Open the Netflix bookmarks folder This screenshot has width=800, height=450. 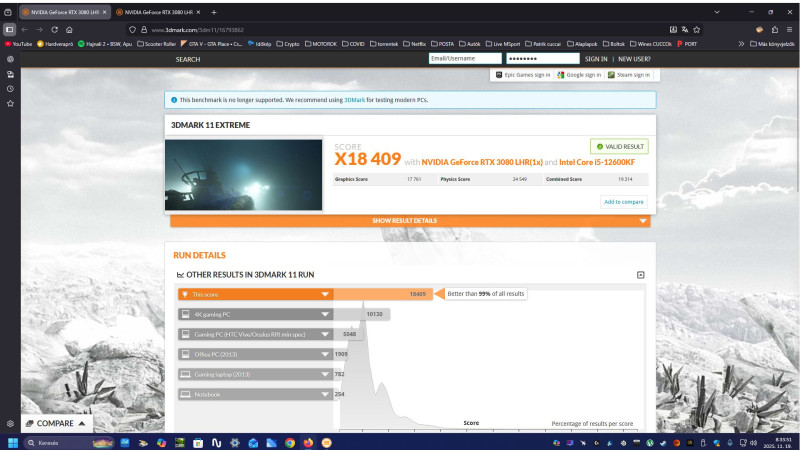tap(414, 44)
